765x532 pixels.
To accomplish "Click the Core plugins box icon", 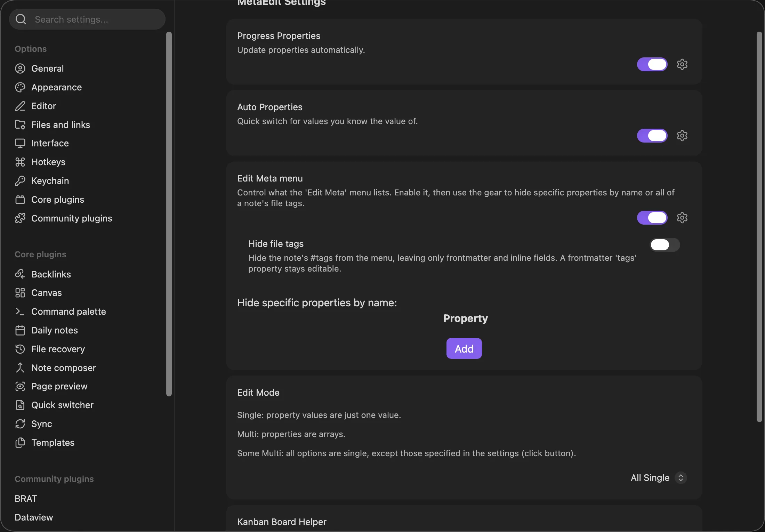I will [x=20, y=200].
